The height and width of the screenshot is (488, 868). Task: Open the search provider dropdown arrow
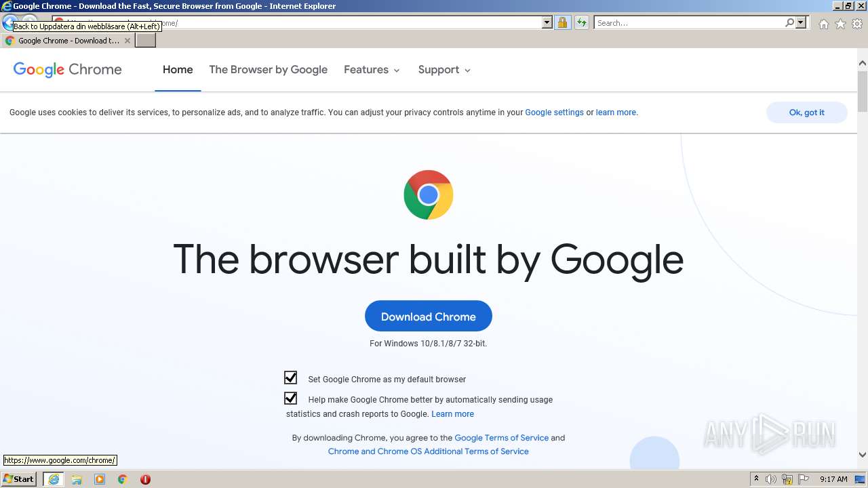point(801,22)
